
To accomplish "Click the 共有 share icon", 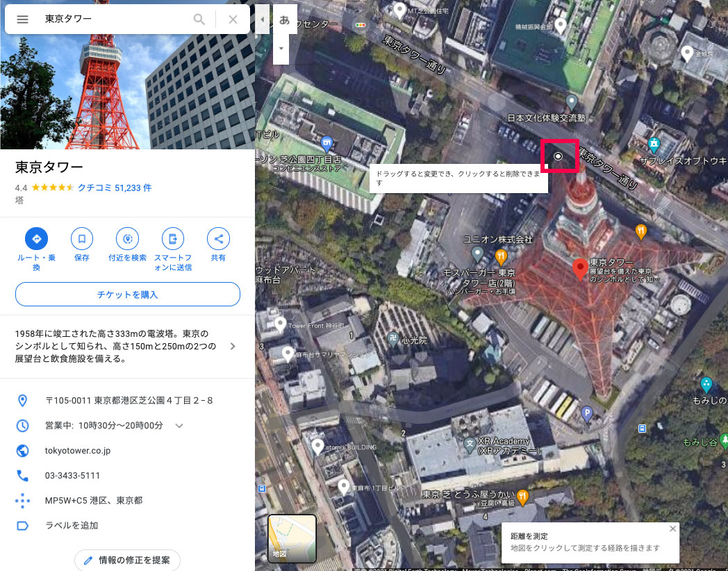I will [x=218, y=239].
